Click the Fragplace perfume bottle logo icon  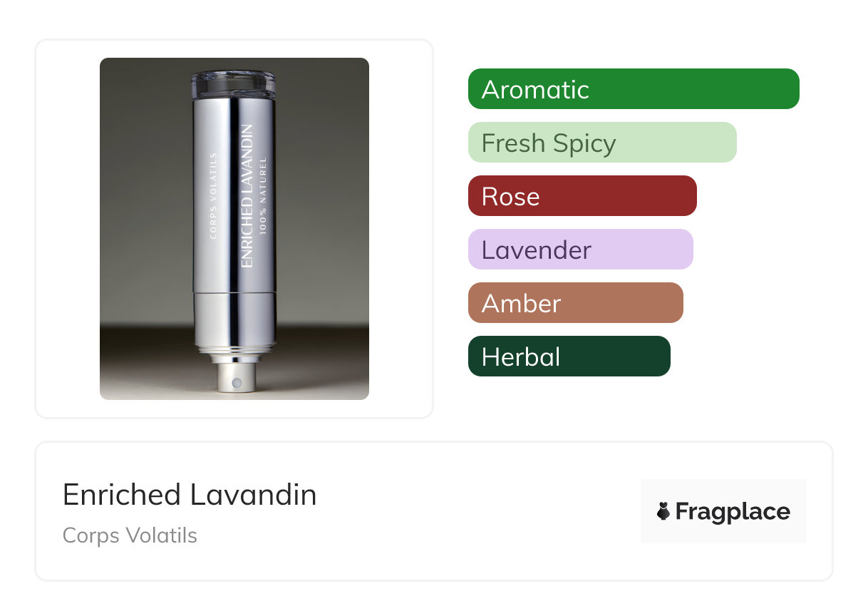coord(663,511)
